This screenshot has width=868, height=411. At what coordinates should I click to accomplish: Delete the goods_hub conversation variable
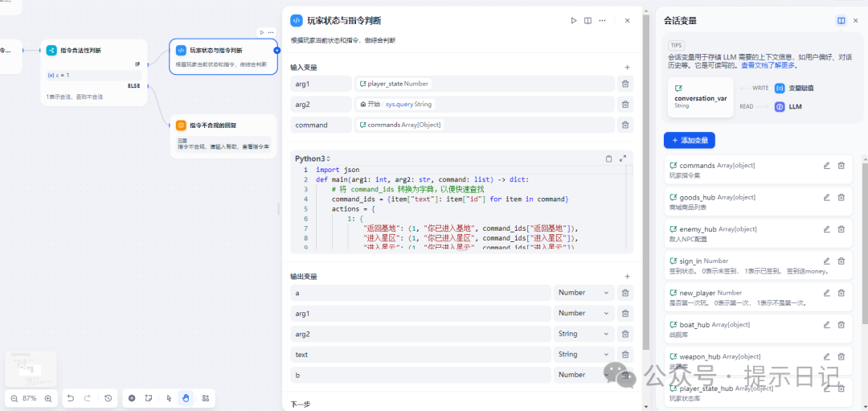[841, 197]
